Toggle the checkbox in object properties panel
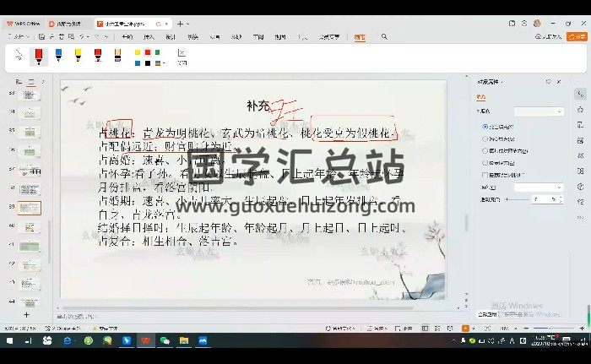 click(483, 173)
